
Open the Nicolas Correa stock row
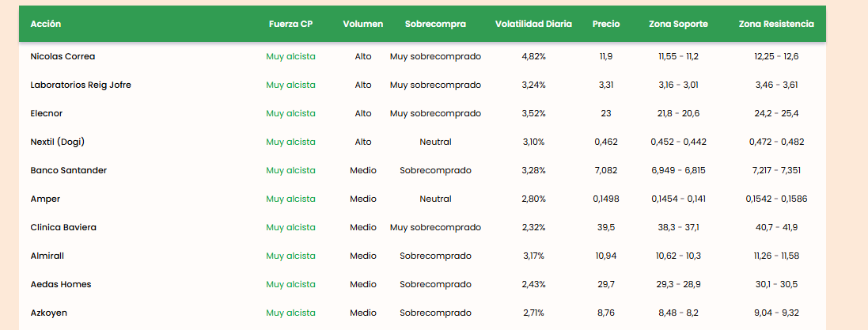tap(63, 56)
